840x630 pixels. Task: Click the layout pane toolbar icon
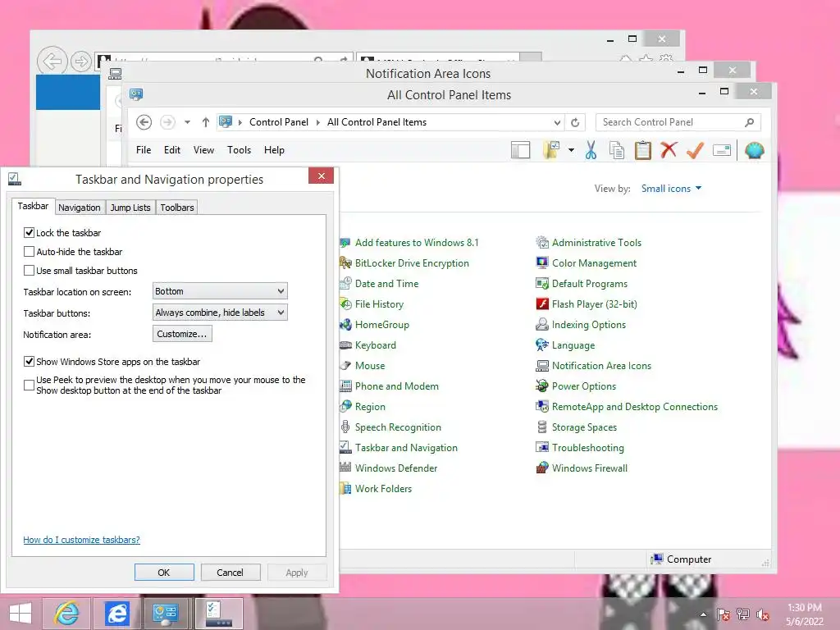tap(520, 151)
